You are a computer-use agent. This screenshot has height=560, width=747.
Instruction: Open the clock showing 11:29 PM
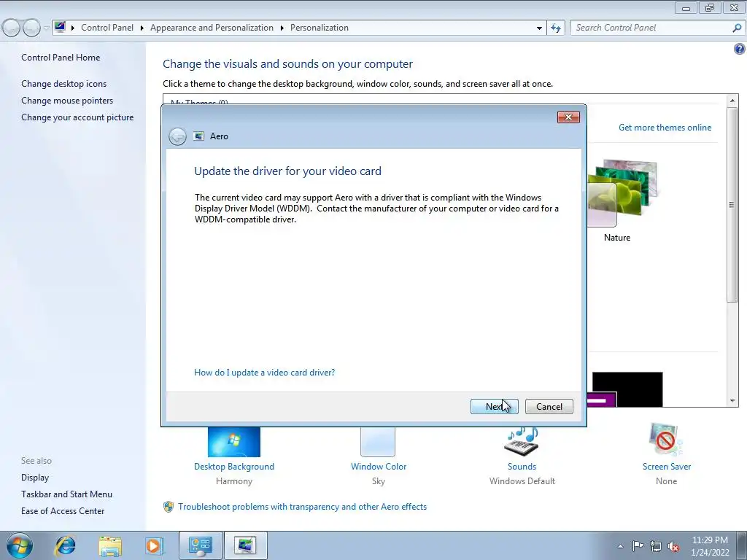pos(710,546)
